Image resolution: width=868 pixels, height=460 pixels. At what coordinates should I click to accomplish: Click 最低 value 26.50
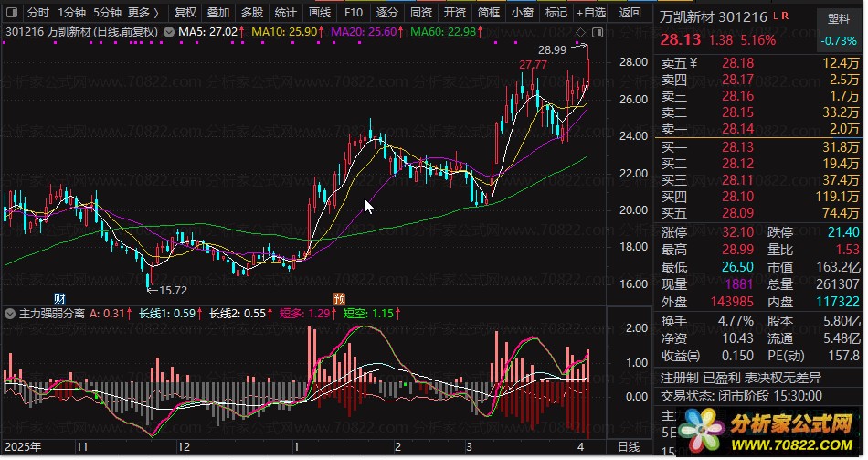coord(738,267)
